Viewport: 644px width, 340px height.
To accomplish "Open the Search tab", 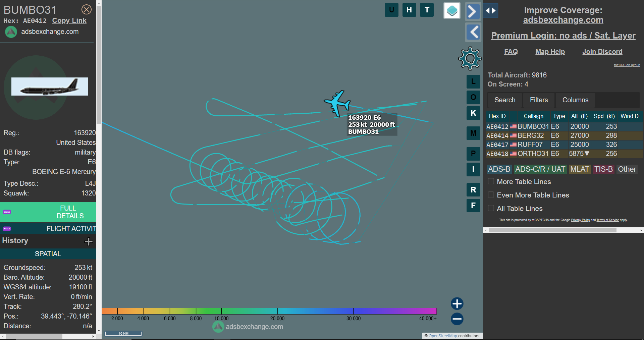I will (505, 100).
